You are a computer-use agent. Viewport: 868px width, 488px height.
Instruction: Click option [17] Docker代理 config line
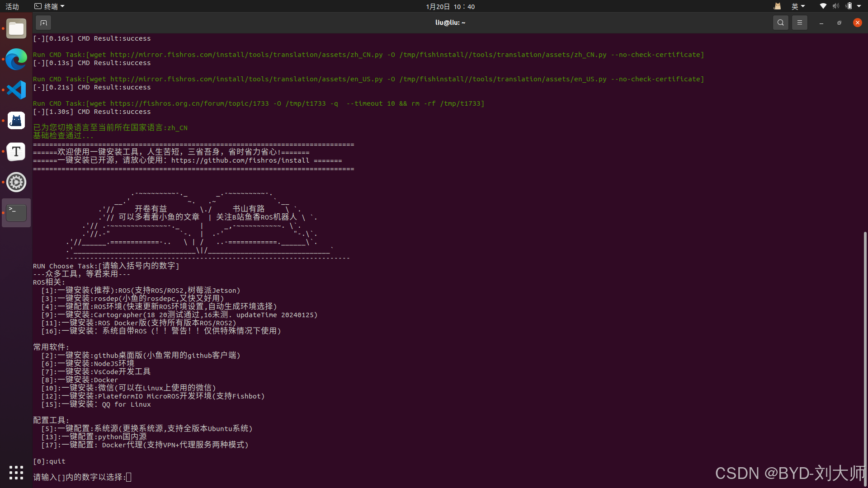pyautogui.click(x=145, y=445)
